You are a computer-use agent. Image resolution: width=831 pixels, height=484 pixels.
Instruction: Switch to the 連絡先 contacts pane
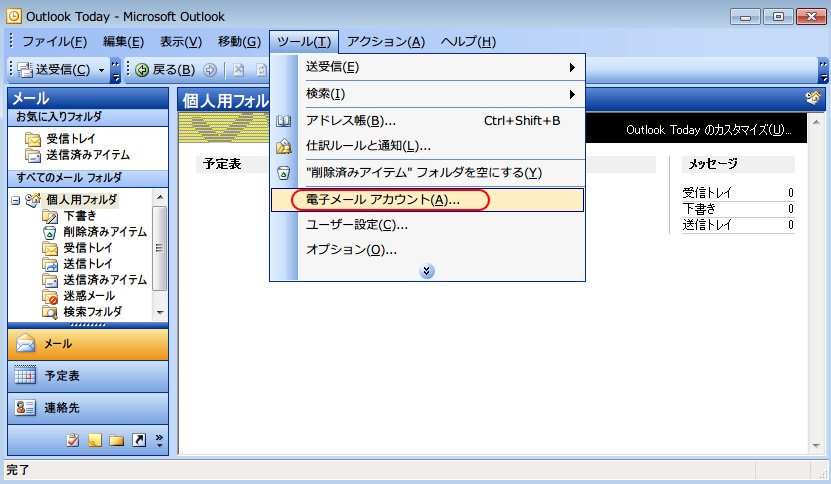pos(62,408)
